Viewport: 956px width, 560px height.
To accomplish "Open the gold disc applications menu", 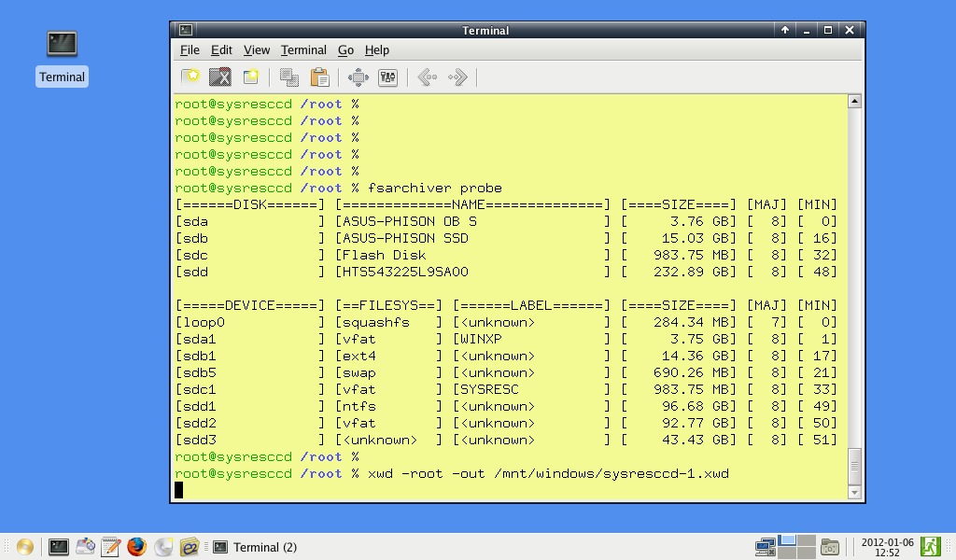I will pyautogui.click(x=25, y=547).
